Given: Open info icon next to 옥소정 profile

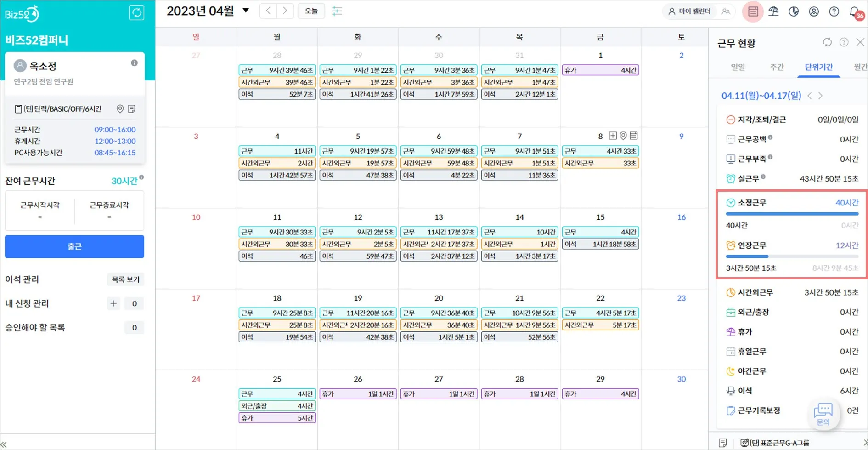Looking at the screenshot, I should click(134, 63).
